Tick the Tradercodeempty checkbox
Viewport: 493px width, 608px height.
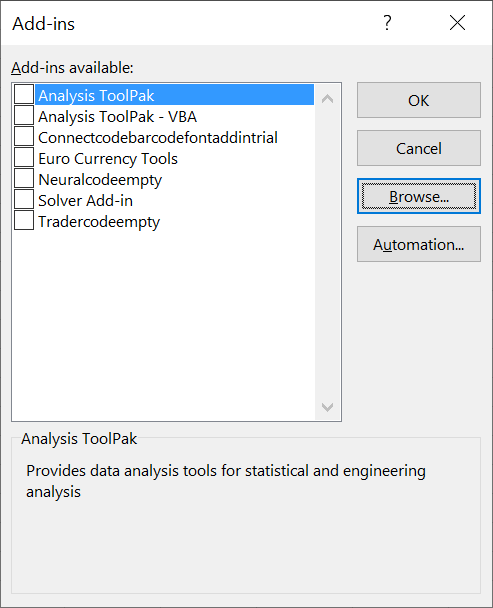[24, 220]
